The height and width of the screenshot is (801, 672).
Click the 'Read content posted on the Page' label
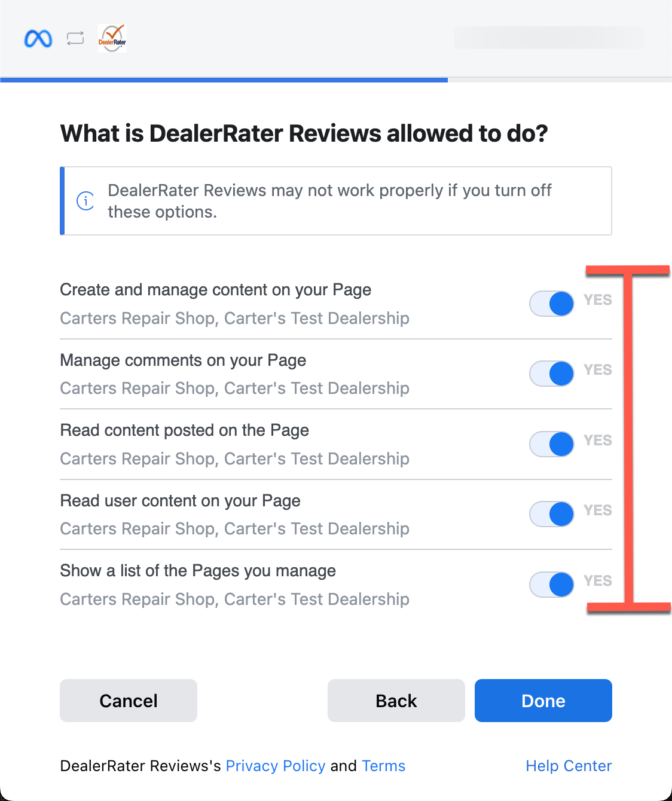(185, 430)
